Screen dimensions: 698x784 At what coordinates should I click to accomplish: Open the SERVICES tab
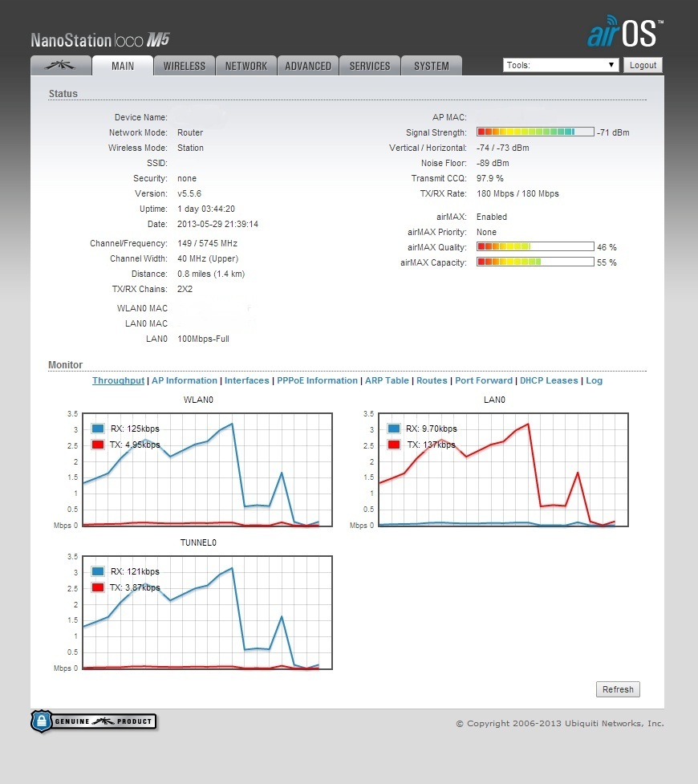pyautogui.click(x=370, y=66)
